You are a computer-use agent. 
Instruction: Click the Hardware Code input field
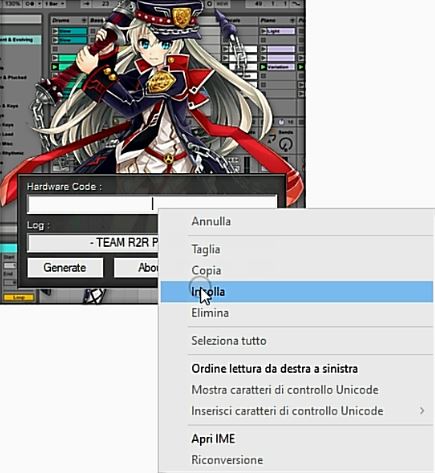pos(152,204)
